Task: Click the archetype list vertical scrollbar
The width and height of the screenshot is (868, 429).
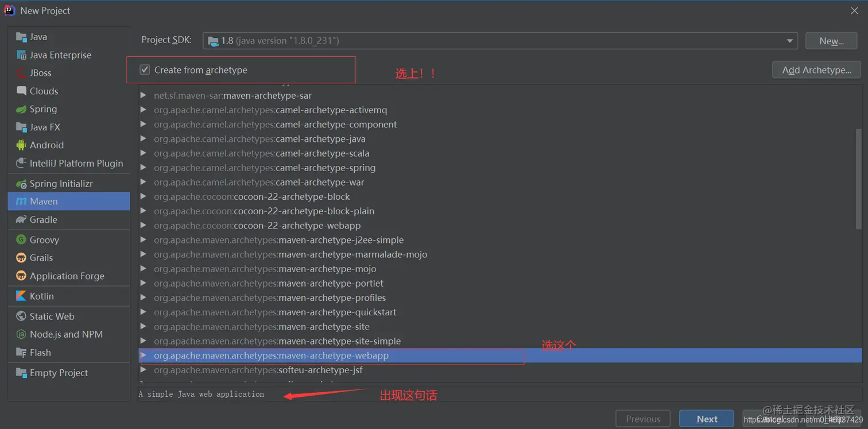Action: click(859, 178)
